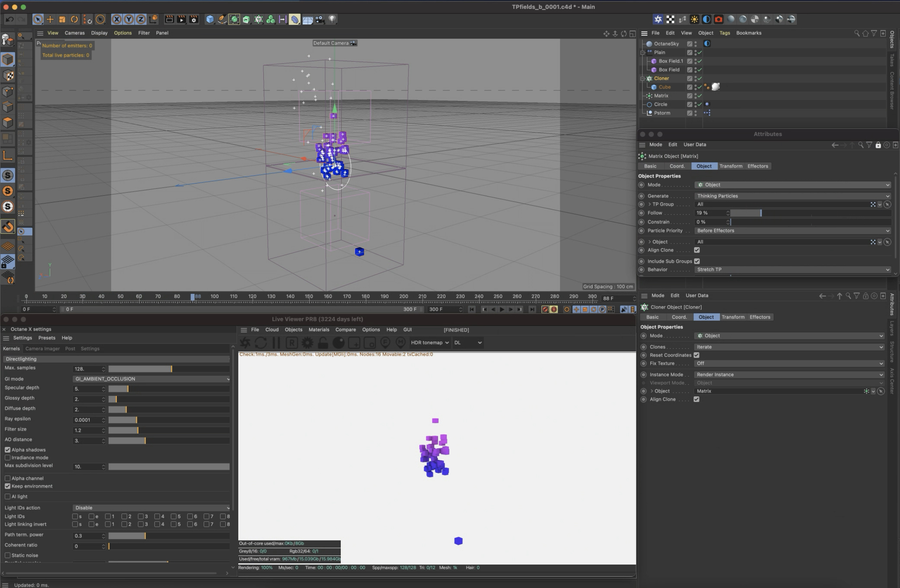900x588 pixels.
Task: Open the Cameras viewport menu
Action: [x=75, y=33]
